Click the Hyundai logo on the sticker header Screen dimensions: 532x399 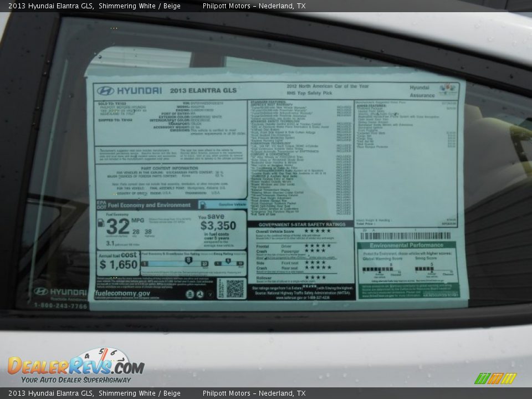click(x=105, y=90)
